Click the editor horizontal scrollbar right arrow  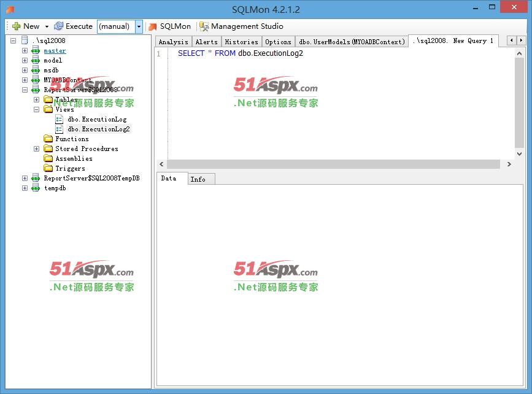(x=509, y=164)
